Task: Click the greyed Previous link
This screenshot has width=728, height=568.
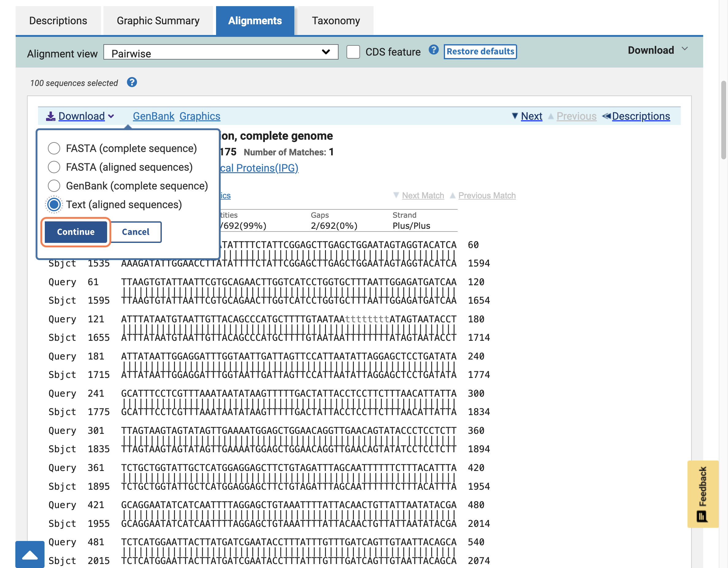Action: [576, 116]
